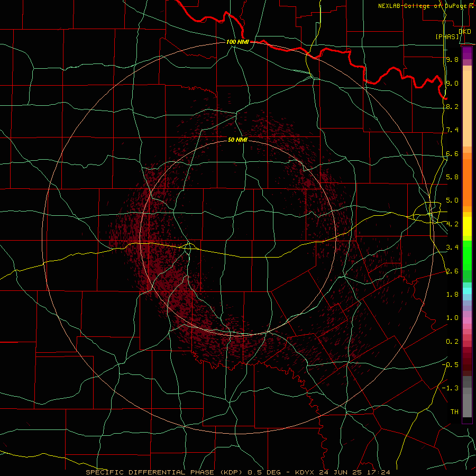Click the 1.8 scale value

coord(452,295)
